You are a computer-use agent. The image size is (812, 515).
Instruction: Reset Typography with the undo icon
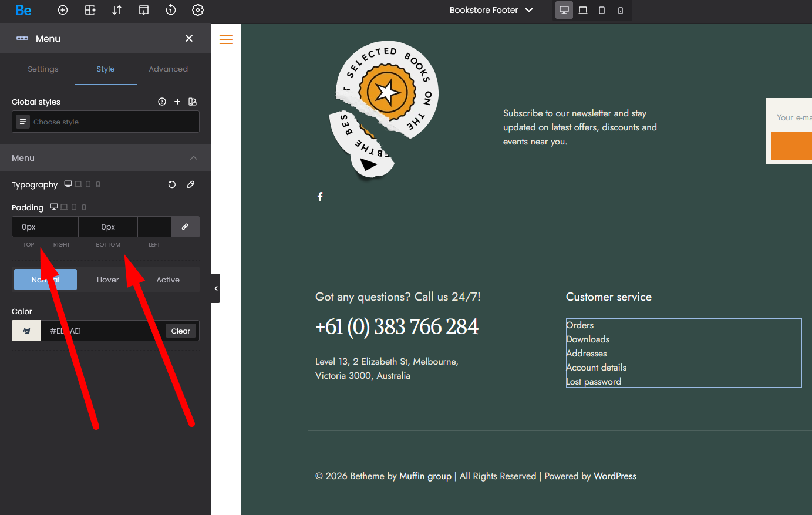[172, 184]
